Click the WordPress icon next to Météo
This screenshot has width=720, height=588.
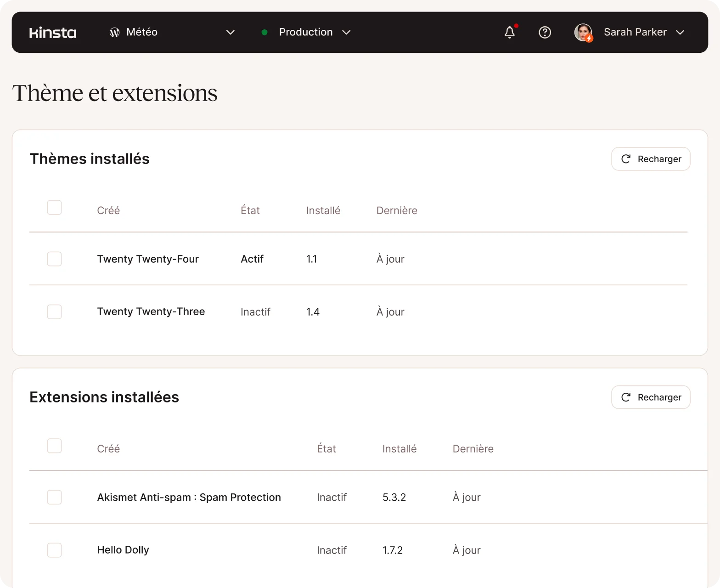(114, 32)
